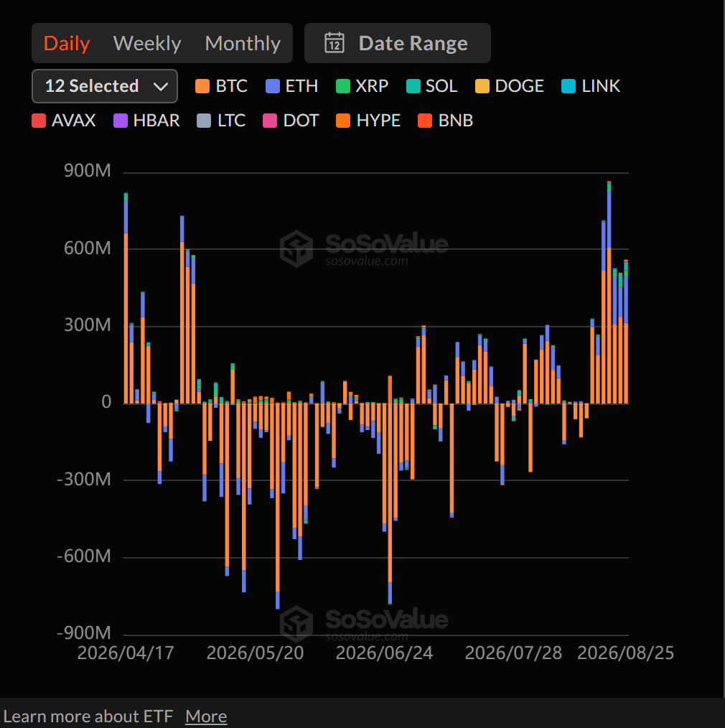This screenshot has width=725, height=728.
Task: Click the HBAR purple legend marker
Action: coord(121,121)
